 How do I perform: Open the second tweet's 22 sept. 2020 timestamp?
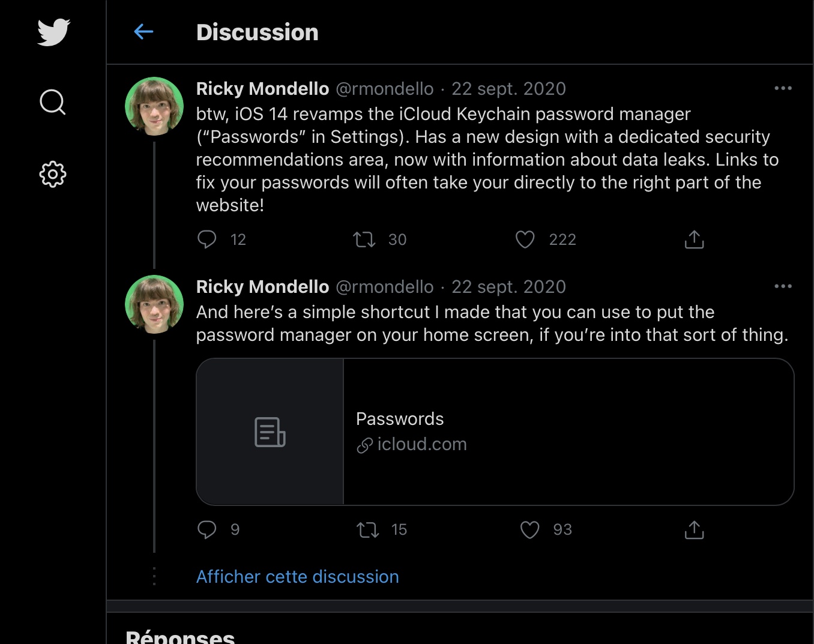pyautogui.click(x=508, y=287)
